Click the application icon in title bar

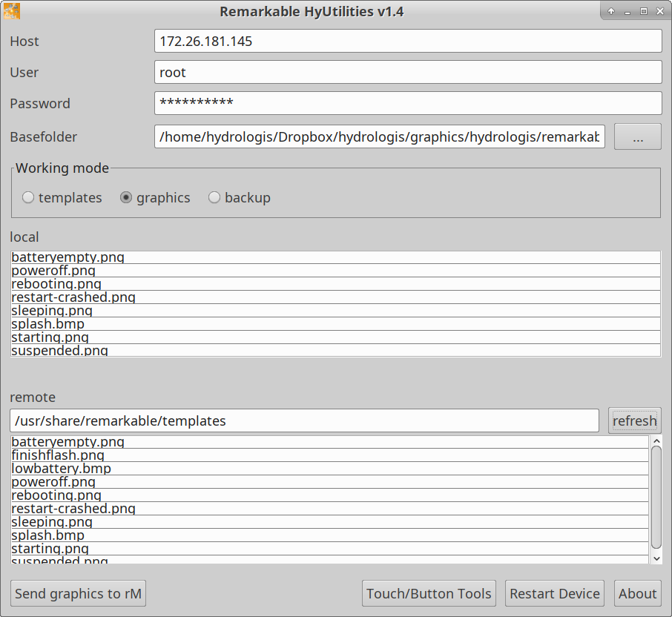(x=12, y=11)
